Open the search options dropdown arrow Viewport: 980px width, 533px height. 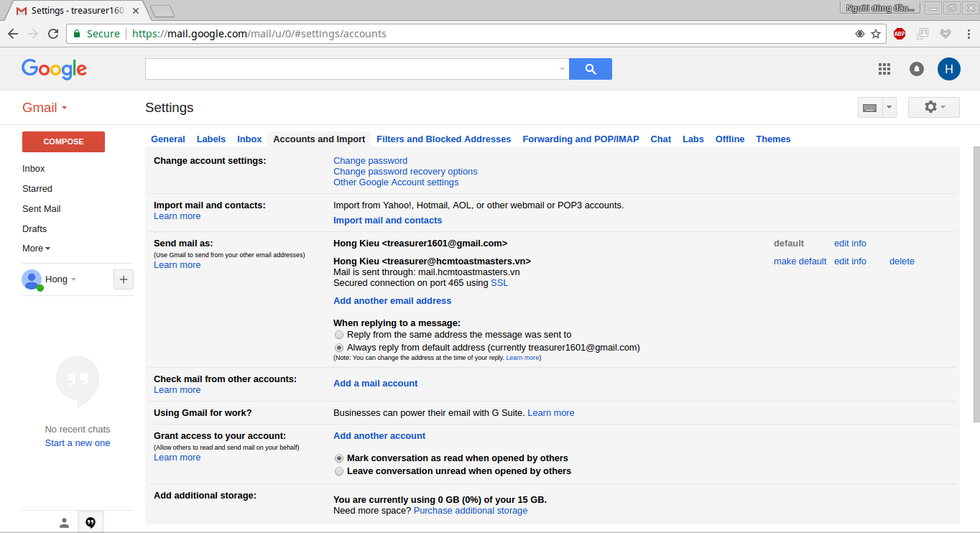pos(562,69)
